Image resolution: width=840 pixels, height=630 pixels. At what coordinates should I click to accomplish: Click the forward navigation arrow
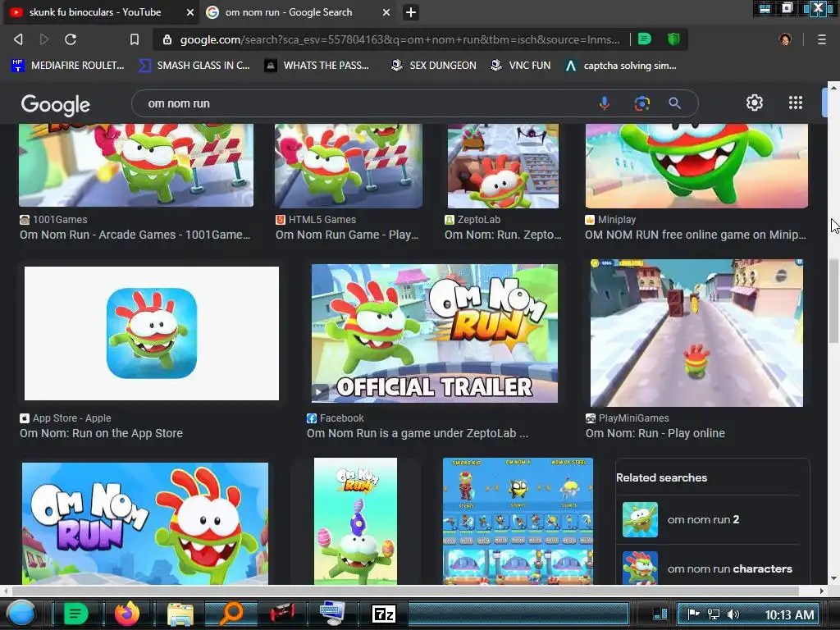click(x=44, y=39)
